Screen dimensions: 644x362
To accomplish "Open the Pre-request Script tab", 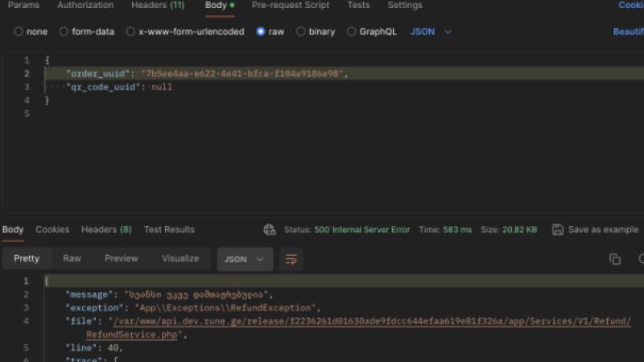I will tap(290, 6).
